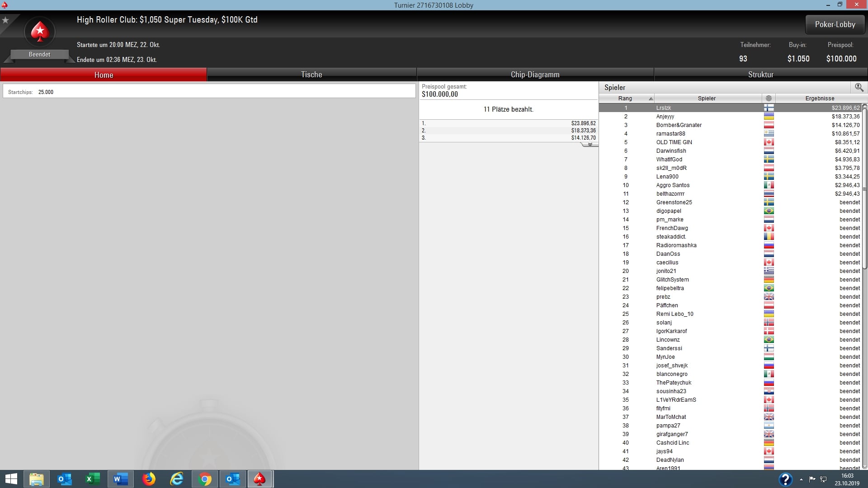Switch to the Tische tab
868x488 pixels.
[x=311, y=75]
